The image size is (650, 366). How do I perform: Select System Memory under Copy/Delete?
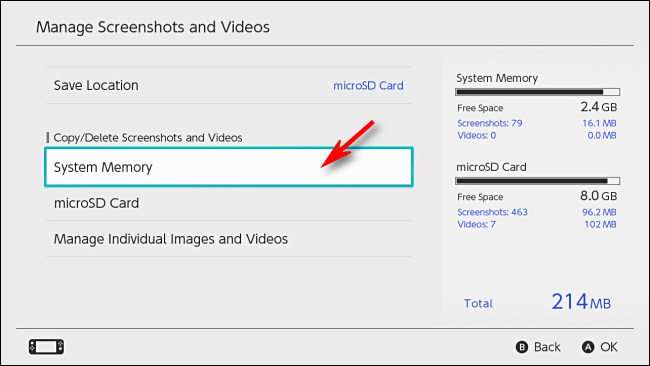tap(229, 167)
